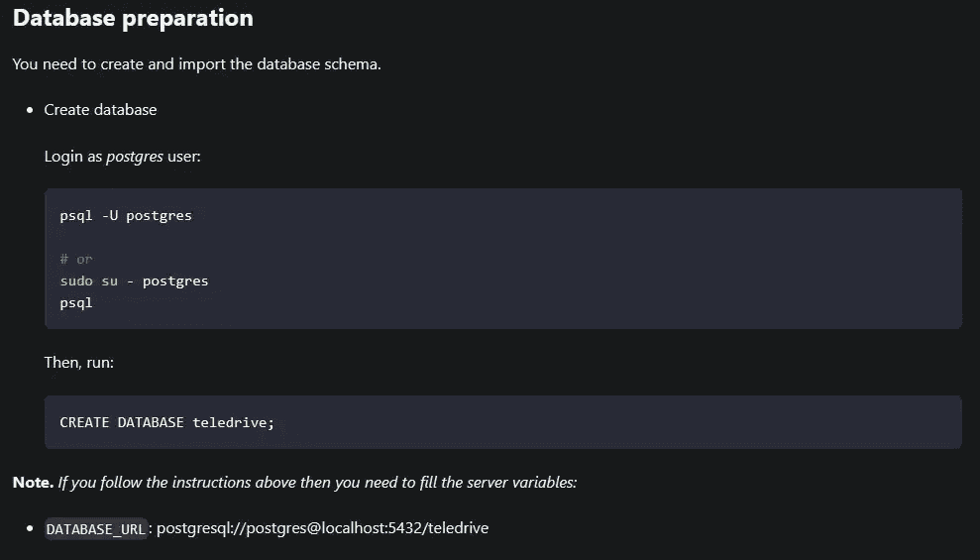The image size is (980, 560).
Task: Click the standalone psql command line
Action: pyautogui.click(x=75, y=303)
